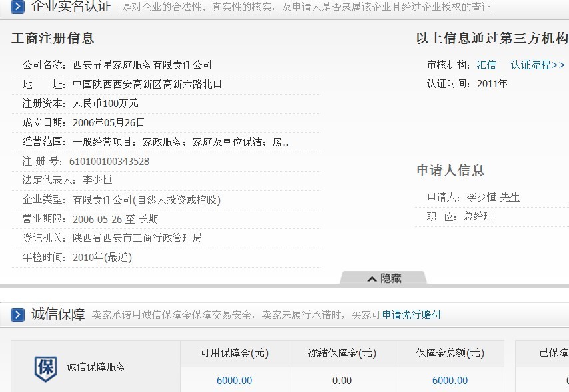The height and width of the screenshot is (392, 569).
Task: Click the 0.00 value under 冻结保障金
Action: tap(342, 381)
